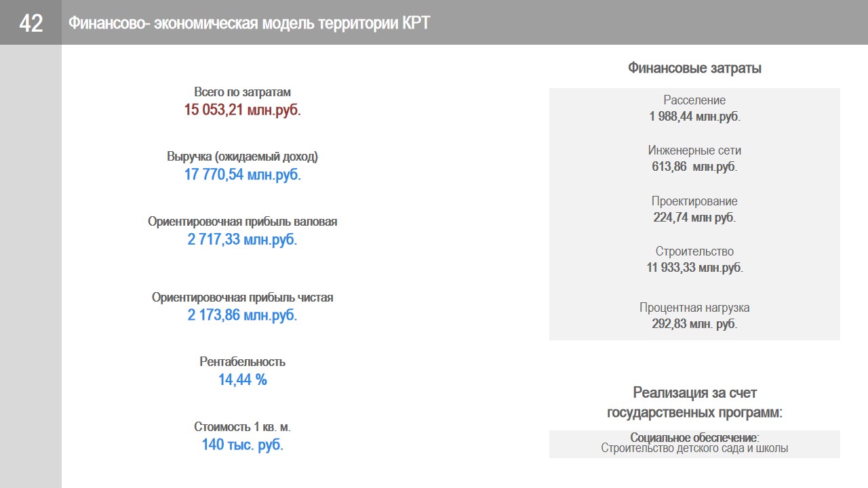Click the gross profit value 2 717,33 млн.руб.
Viewport: 868px width, 488px height.
[x=242, y=239]
